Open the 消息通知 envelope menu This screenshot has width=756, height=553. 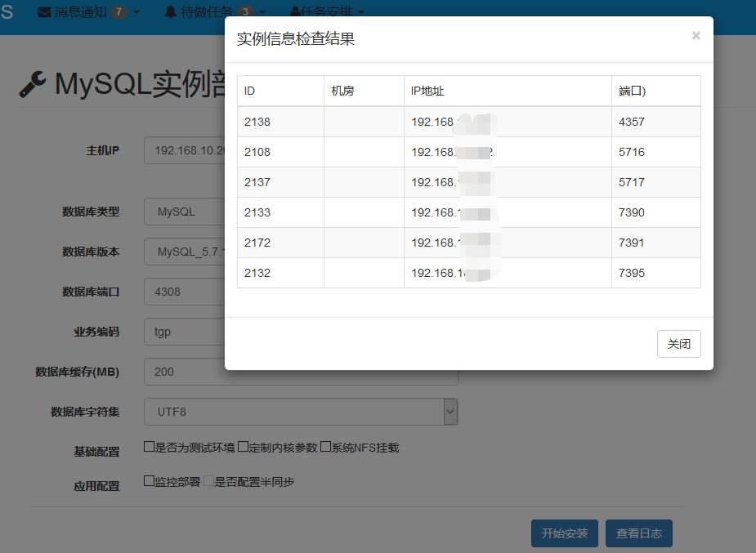pos(89,11)
